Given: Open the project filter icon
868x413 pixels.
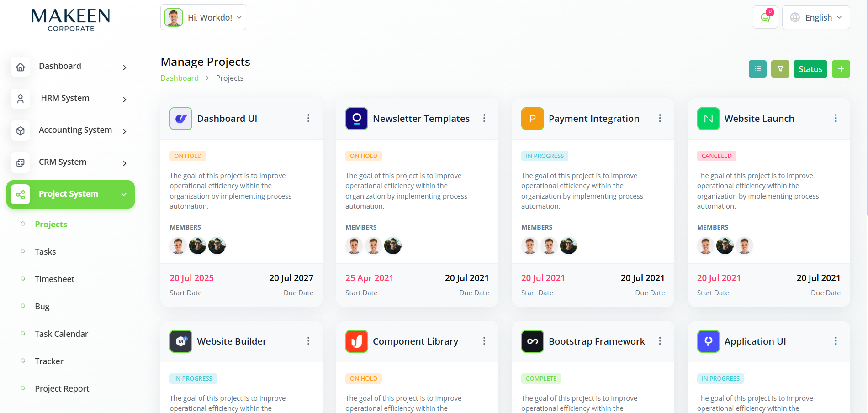Looking at the screenshot, I should click(780, 69).
